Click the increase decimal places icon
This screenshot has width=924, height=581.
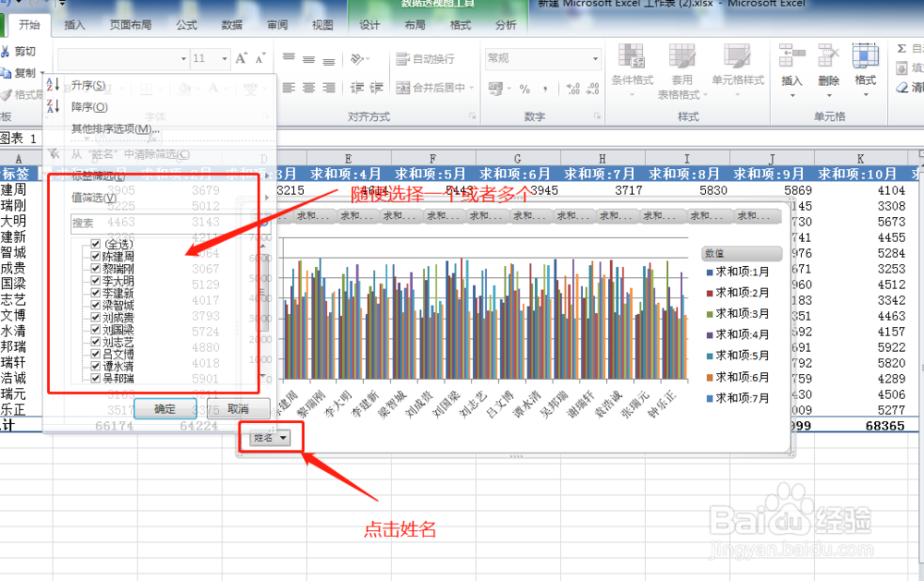pyautogui.click(x=573, y=89)
